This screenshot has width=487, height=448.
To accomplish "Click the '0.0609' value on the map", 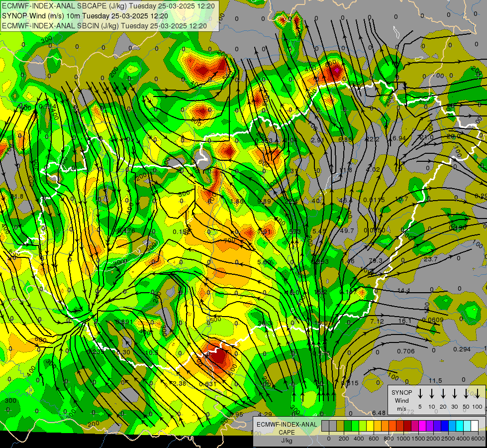I will [433, 320].
